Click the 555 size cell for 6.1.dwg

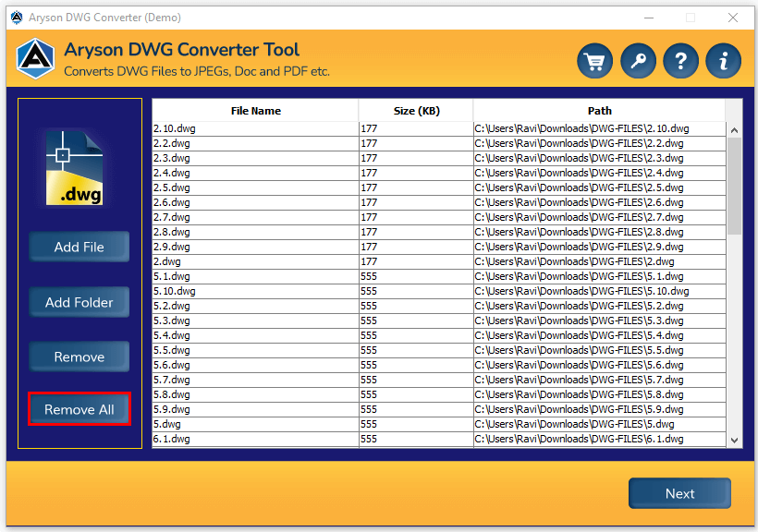[x=416, y=440]
